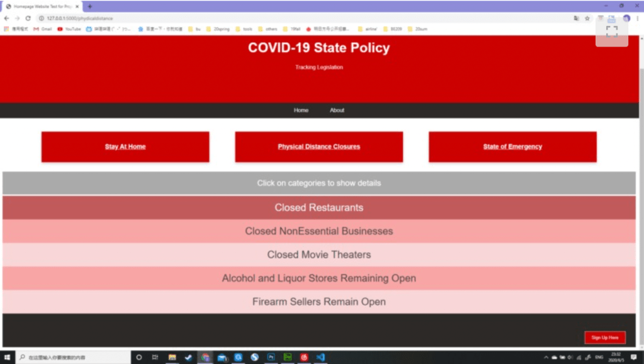Click the Windows Start button
644x364 pixels.
tap(7, 357)
